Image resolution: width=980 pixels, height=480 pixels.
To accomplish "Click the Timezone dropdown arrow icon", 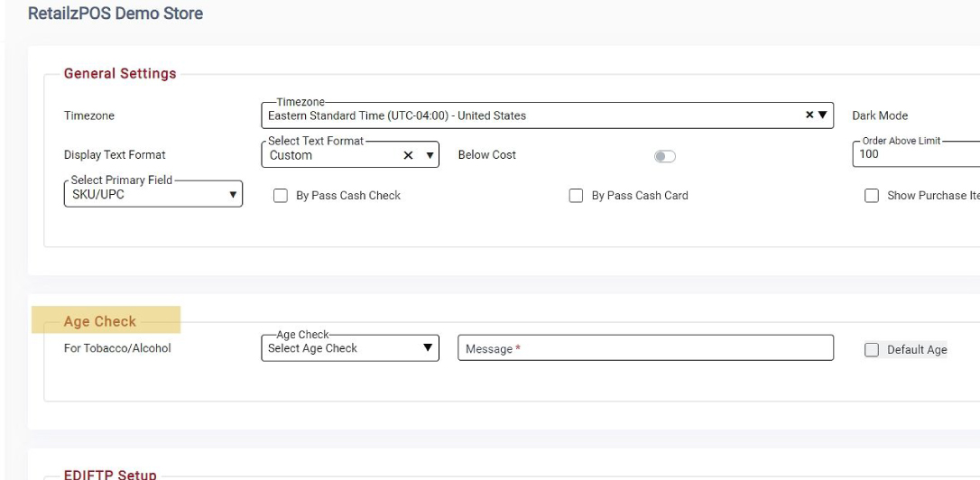I will [x=822, y=116].
